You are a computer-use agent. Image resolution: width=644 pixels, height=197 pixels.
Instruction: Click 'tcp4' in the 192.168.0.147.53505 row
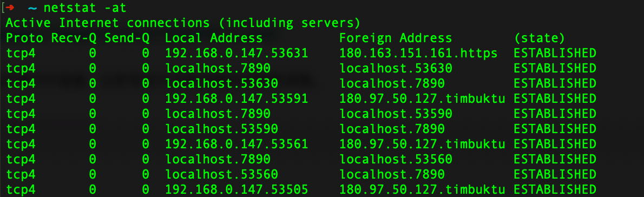coord(21,190)
